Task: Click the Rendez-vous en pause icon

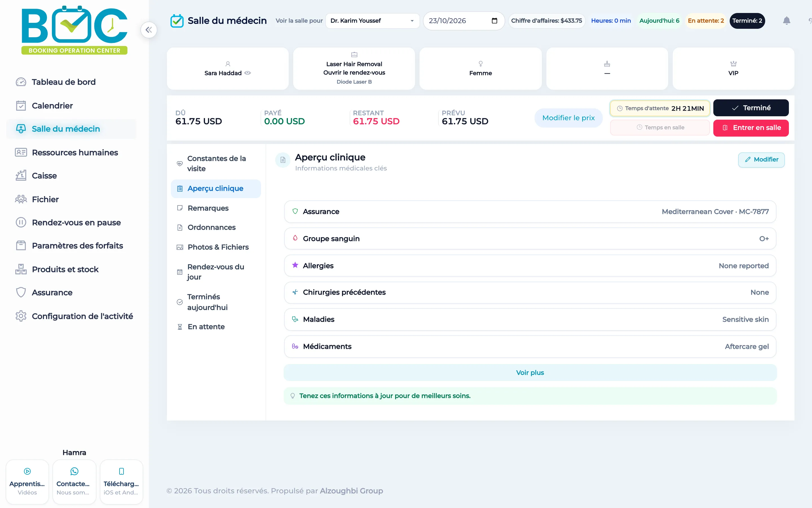Action: click(x=21, y=222)
